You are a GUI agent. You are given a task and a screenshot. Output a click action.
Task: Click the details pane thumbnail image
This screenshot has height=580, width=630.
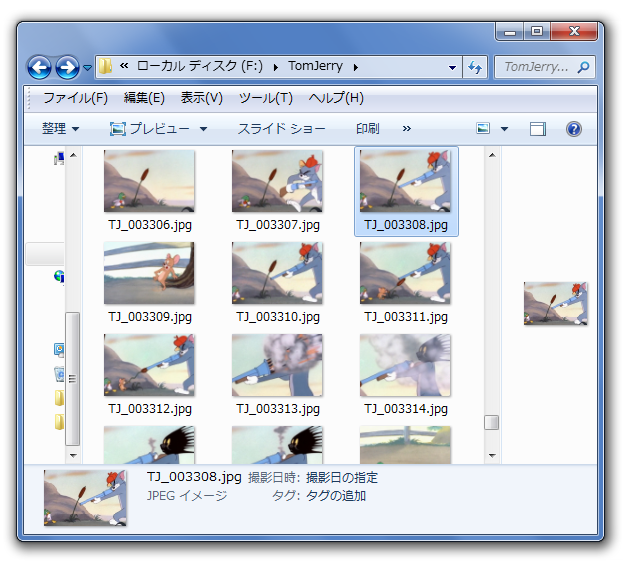(x=85, y=498)
